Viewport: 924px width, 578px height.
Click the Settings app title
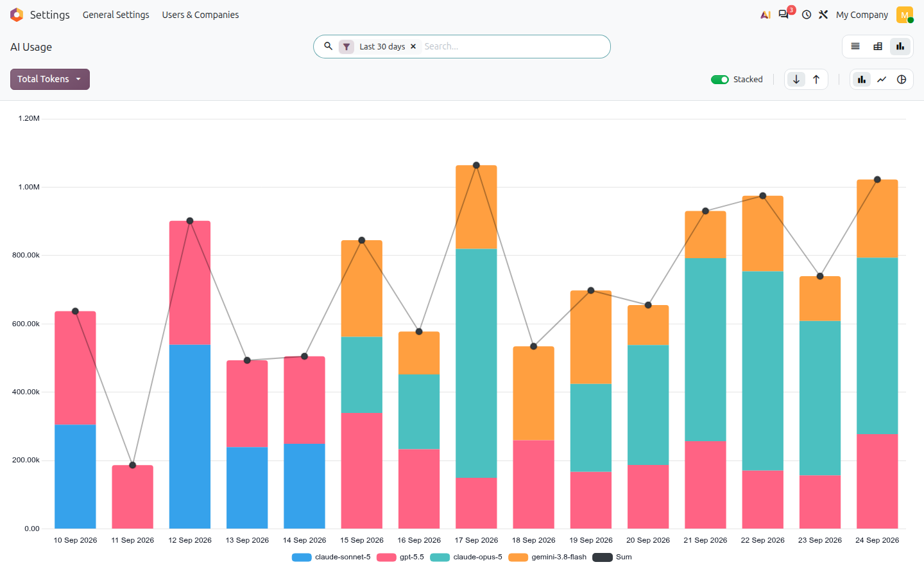click(x=50, y=15)
